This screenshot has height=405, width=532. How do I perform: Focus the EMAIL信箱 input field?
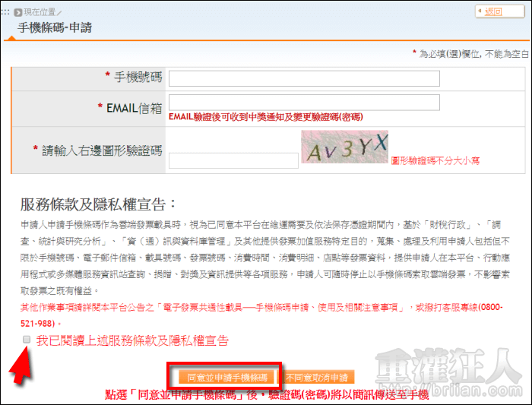[x=303, y=103]
